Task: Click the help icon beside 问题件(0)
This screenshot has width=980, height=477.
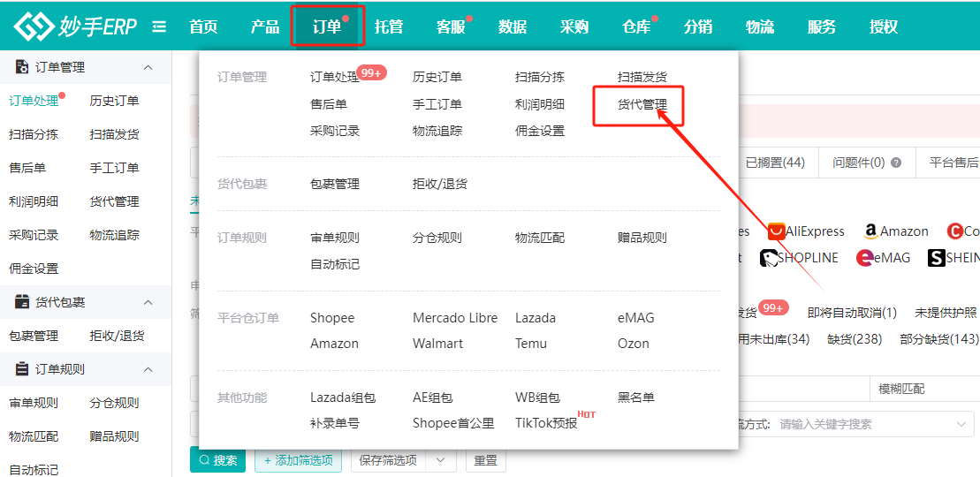Action: point(896,163)
